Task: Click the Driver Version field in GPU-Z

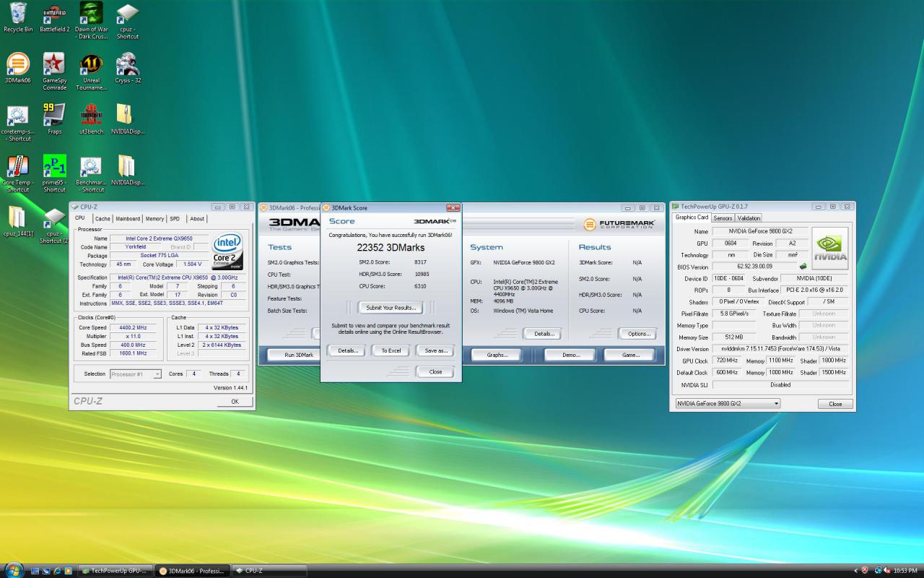Action: pyautogui.click(x=781, y=349)
